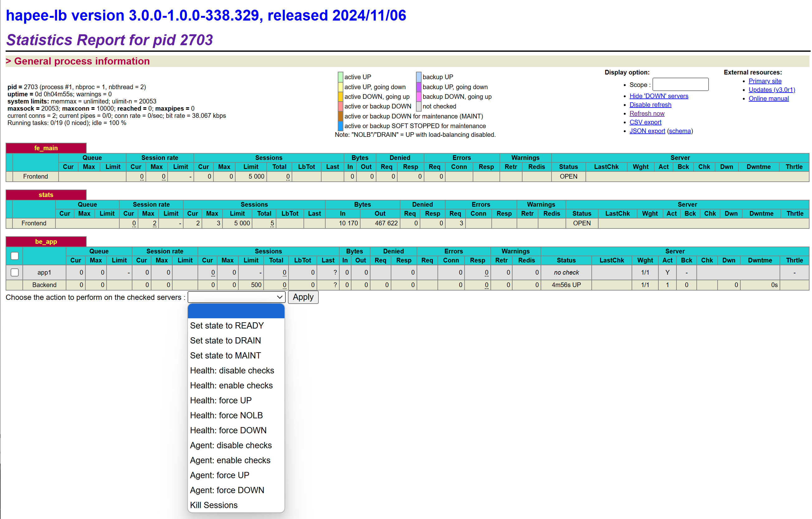Viewport: 812px width, 519px height.
Task: Check the app1 server checkbox
Action: click(x=15, y=272)
